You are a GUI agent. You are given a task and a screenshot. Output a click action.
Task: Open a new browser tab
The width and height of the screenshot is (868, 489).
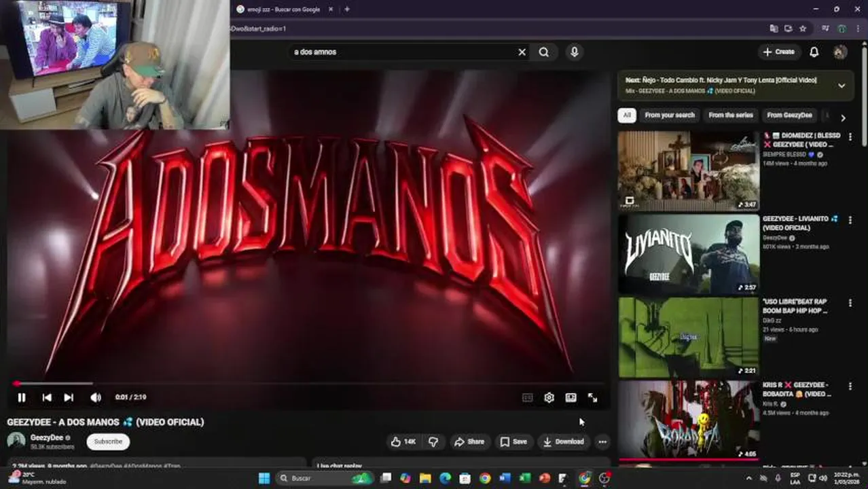(347, 10)
